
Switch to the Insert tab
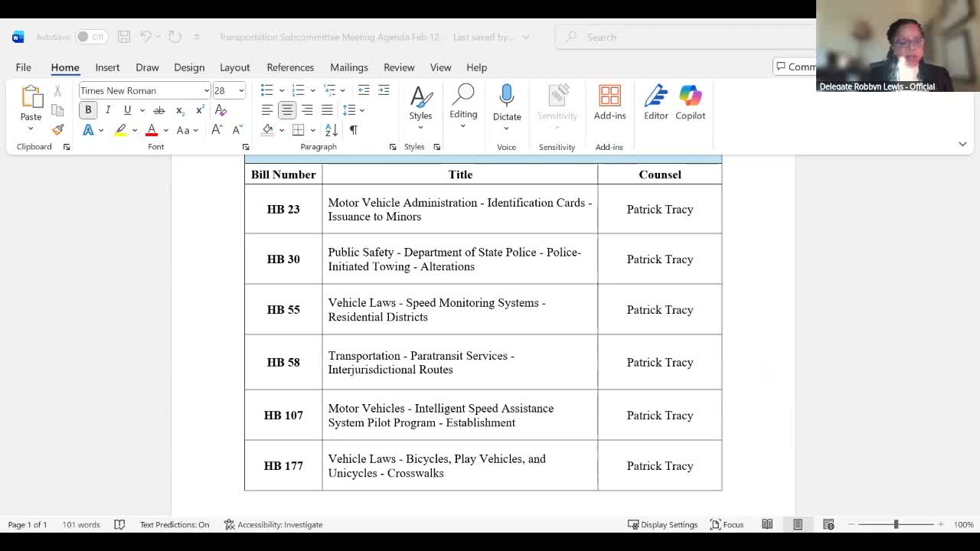107,67
